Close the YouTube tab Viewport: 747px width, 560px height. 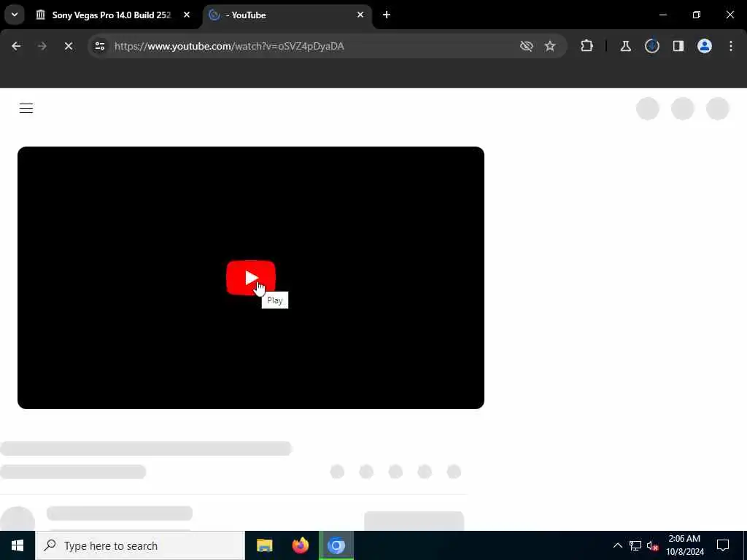tap(360, 15)
